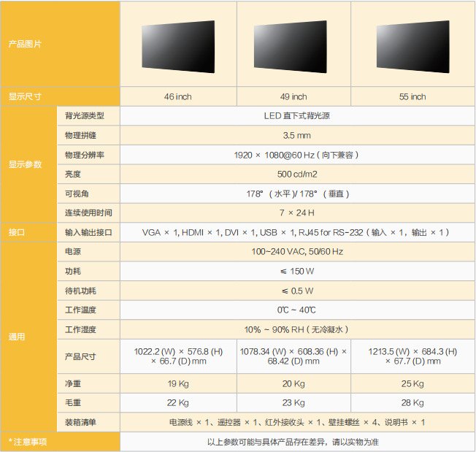476x452 pixels.
Task: Click the '净重' row label
Action: [88, 383]
